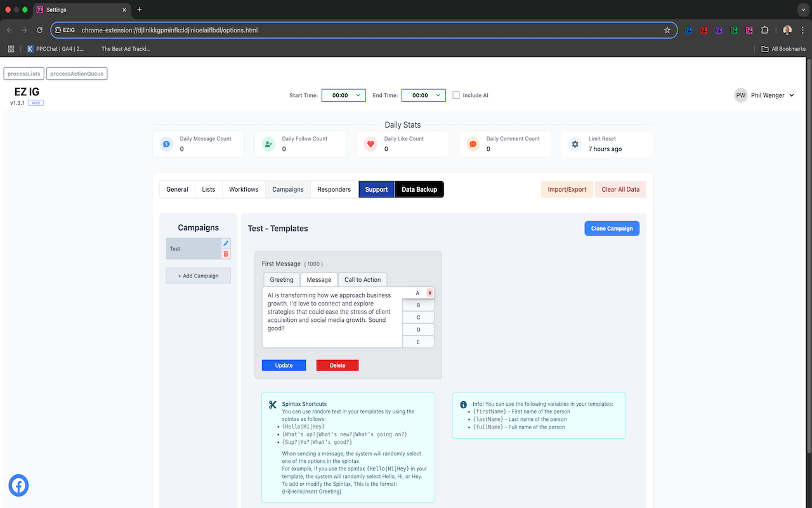The width and height of the screenshot is (812, 508).
Task: Select message variant D
Action: click(418, 330)
